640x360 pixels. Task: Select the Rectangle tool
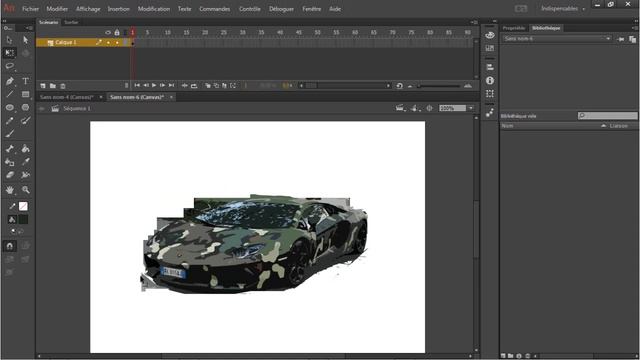pyautogui.click(x=25, y=94)
